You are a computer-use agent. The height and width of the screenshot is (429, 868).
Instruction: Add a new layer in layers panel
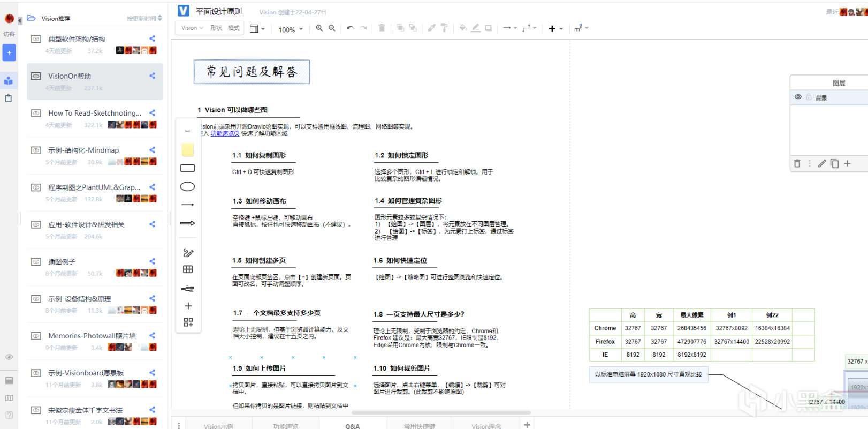pyautogui.click(x=847, y=163)
